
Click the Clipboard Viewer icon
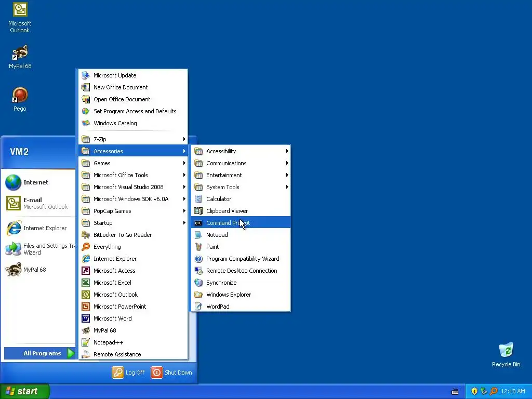coord(198,211)
